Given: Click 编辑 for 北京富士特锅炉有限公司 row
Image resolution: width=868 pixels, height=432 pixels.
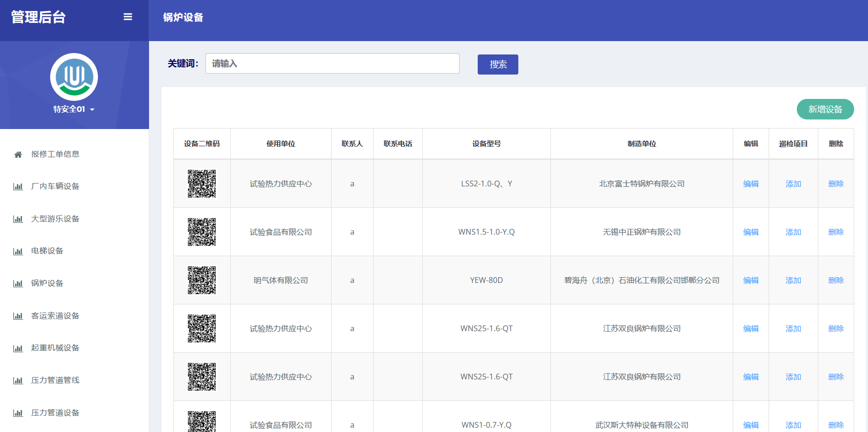Looking at the screenshot, I should pos(751,184).
